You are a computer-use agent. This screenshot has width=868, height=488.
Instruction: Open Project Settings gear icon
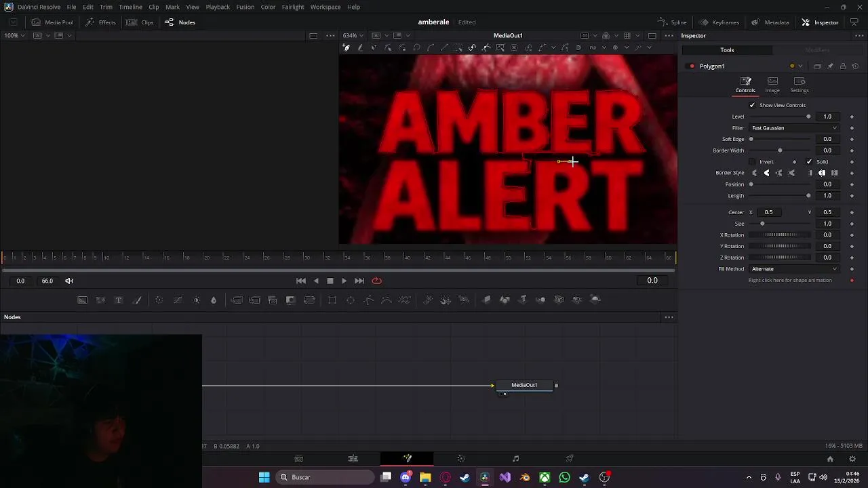(852, 459)
